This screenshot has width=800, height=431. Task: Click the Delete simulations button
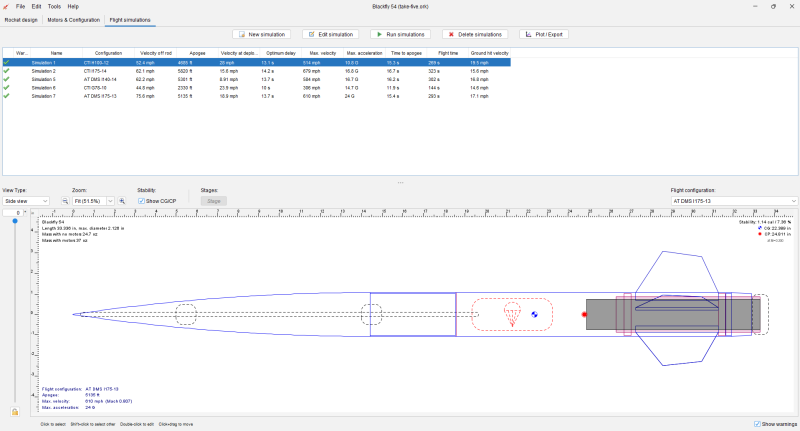tap(475, 34)
